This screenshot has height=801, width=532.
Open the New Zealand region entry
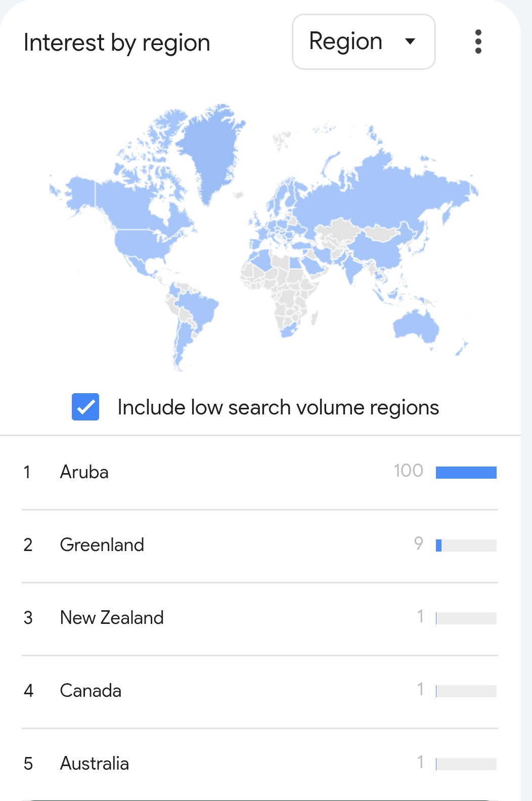[260, 618]
